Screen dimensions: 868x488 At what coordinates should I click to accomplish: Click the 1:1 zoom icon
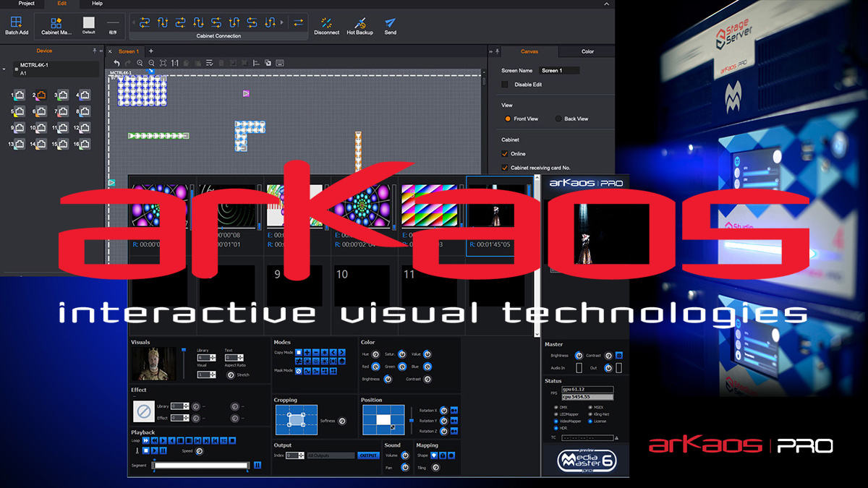174,63
